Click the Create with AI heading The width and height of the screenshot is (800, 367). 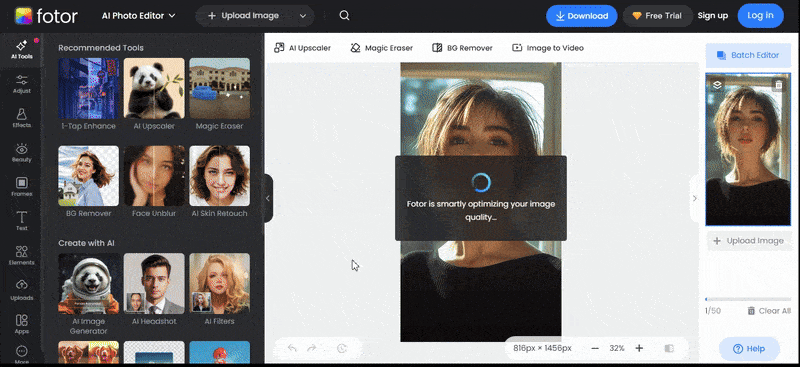[x=86, y=243]
